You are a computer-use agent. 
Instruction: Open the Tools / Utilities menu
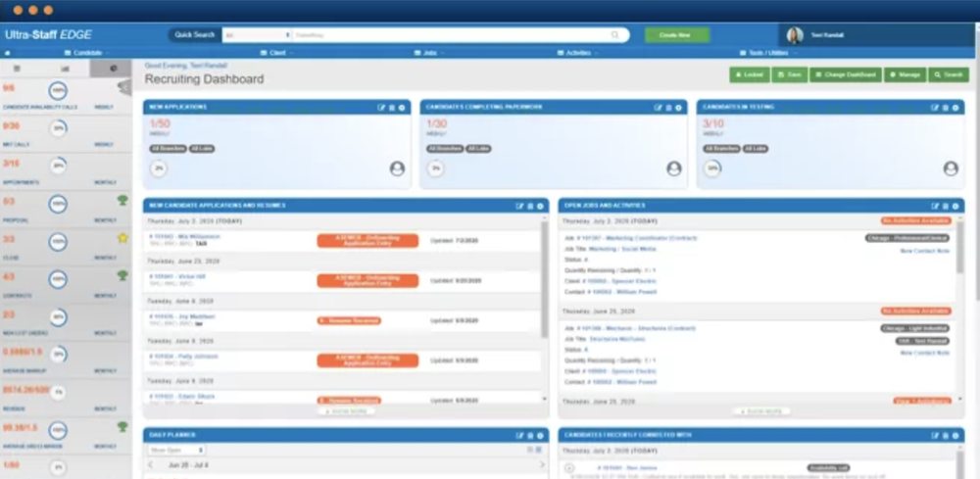(x=768, y=53)
